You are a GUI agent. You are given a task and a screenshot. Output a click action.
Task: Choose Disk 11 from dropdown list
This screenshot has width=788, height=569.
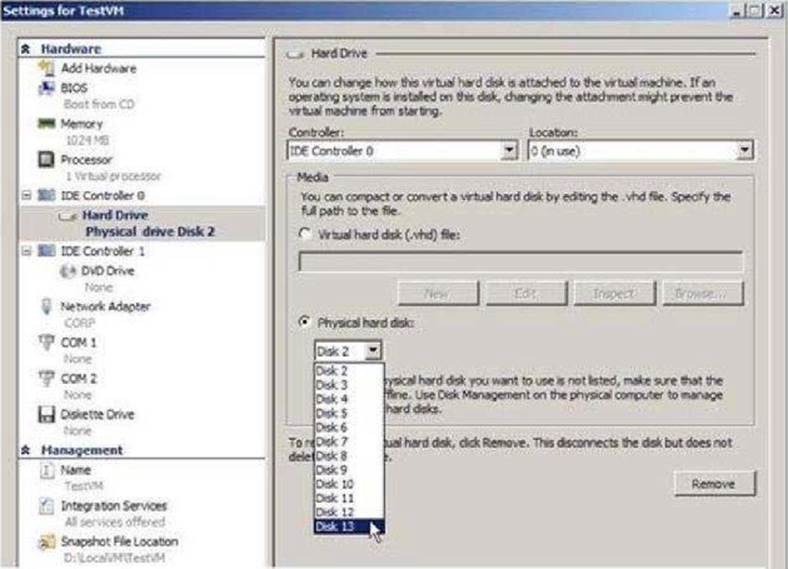tap(349, 498)
